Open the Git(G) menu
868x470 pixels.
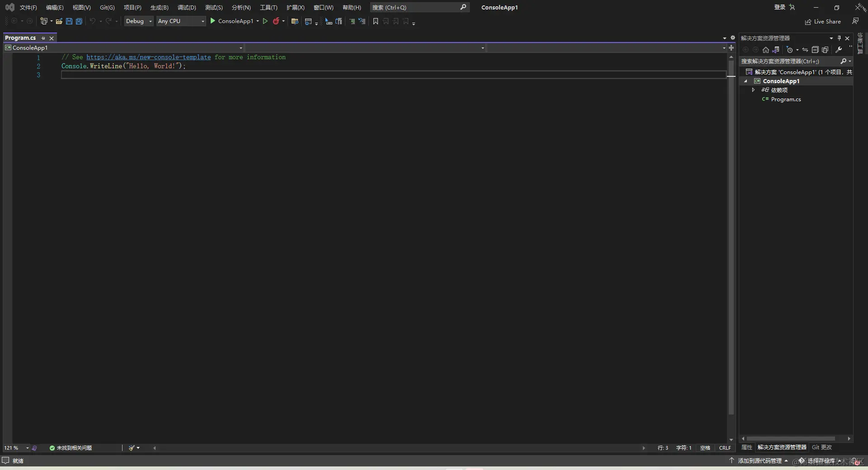click(107, 7)
